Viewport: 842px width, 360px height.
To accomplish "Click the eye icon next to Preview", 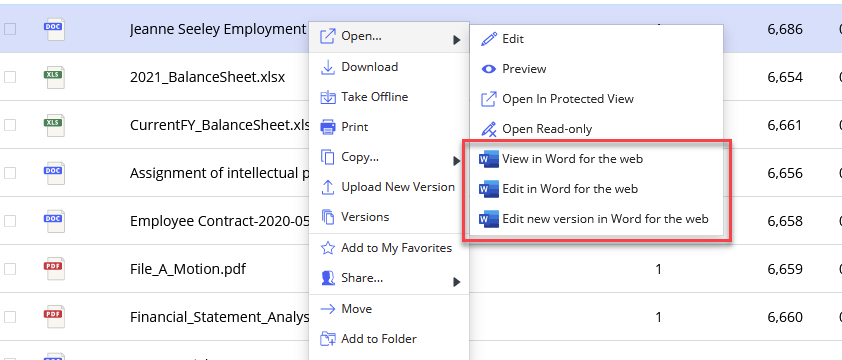I will coord(488,69).
